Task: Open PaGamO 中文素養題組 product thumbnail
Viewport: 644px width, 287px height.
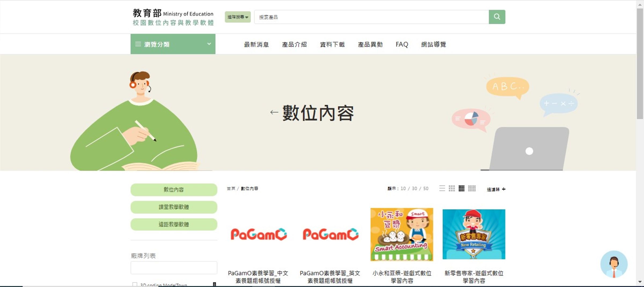Action: click(258, 234)
